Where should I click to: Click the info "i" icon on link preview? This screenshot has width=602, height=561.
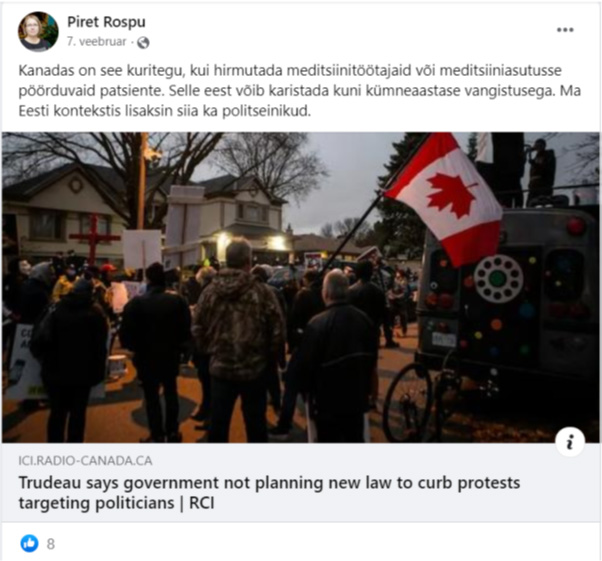[x=570, y=442]
